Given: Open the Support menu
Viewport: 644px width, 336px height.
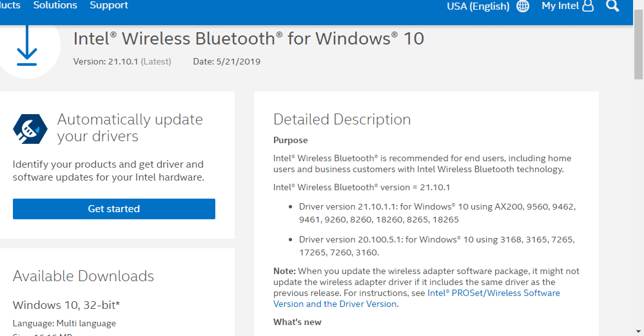Looking at the screenshot, I should click(x=109, y=5).
